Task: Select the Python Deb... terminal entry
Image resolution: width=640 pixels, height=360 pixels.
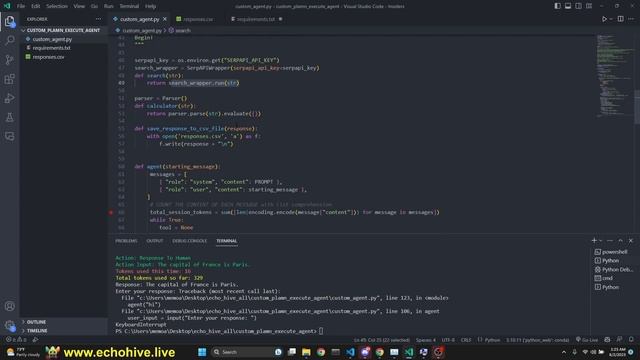Action: (614, 269)
